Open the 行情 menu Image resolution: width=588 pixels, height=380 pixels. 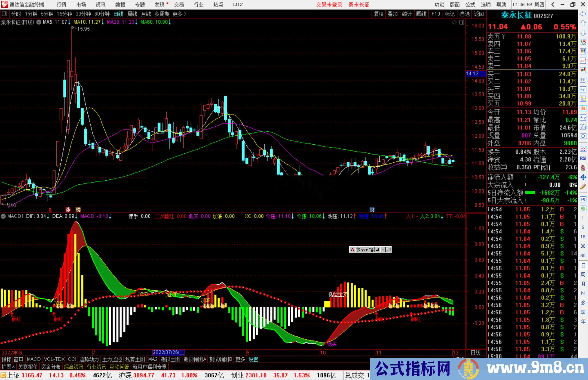62,5
